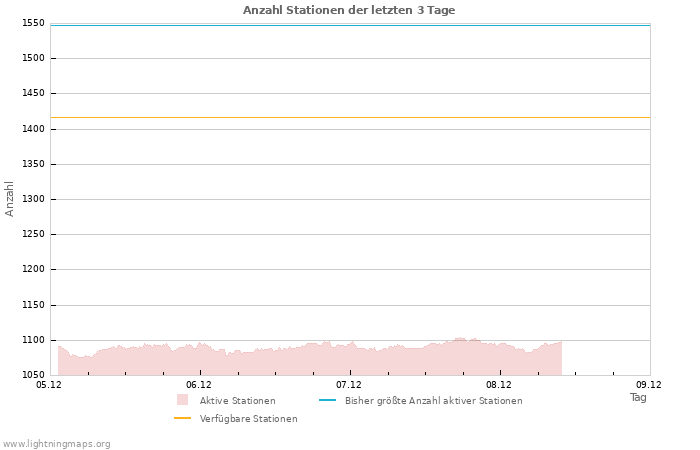Select the 07.12 date tick label
Screen dimensions: 700x450
click(349, 384)
